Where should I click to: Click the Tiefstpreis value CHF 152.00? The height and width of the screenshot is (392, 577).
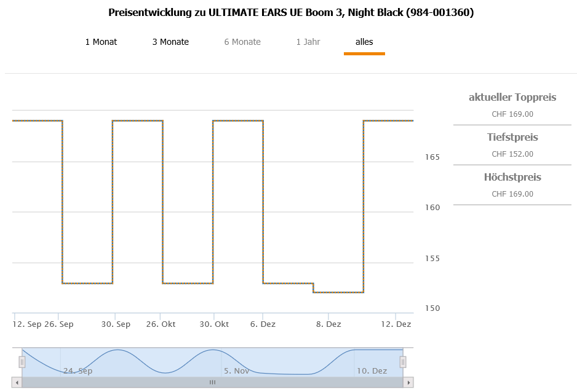point(512,154)
